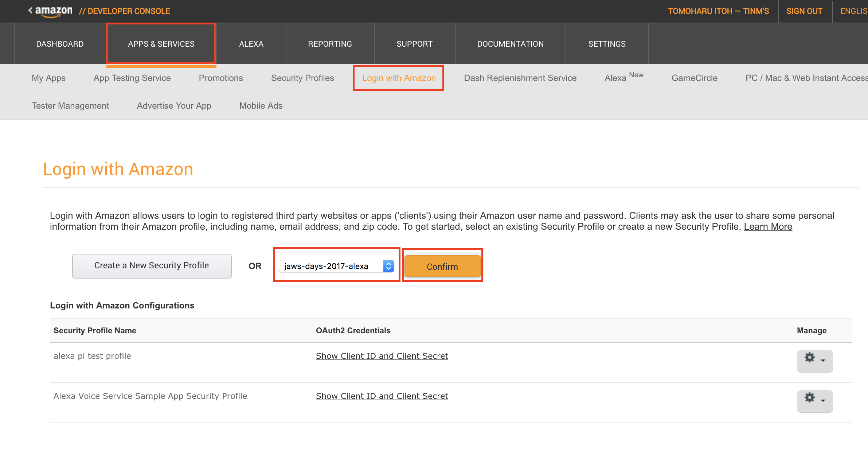Open the English language selector

click(854, 11)
